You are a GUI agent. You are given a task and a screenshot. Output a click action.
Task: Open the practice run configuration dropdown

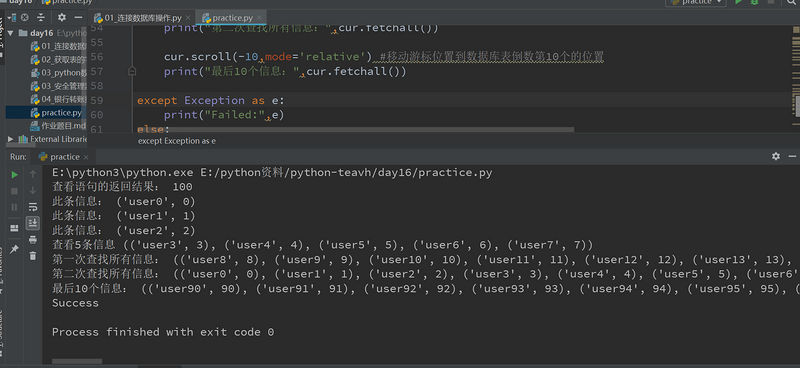click(696, 2)
